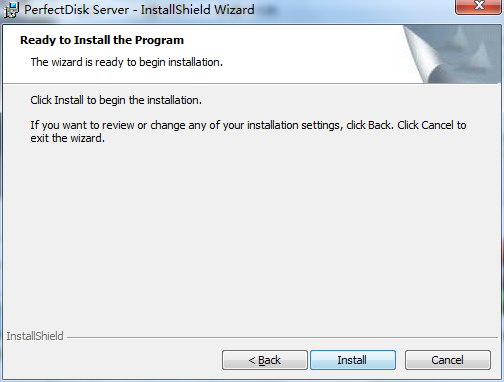Viewport: 504px width, 382px height.
Task: Go to previous step via Back button
Action: (265, 360)
